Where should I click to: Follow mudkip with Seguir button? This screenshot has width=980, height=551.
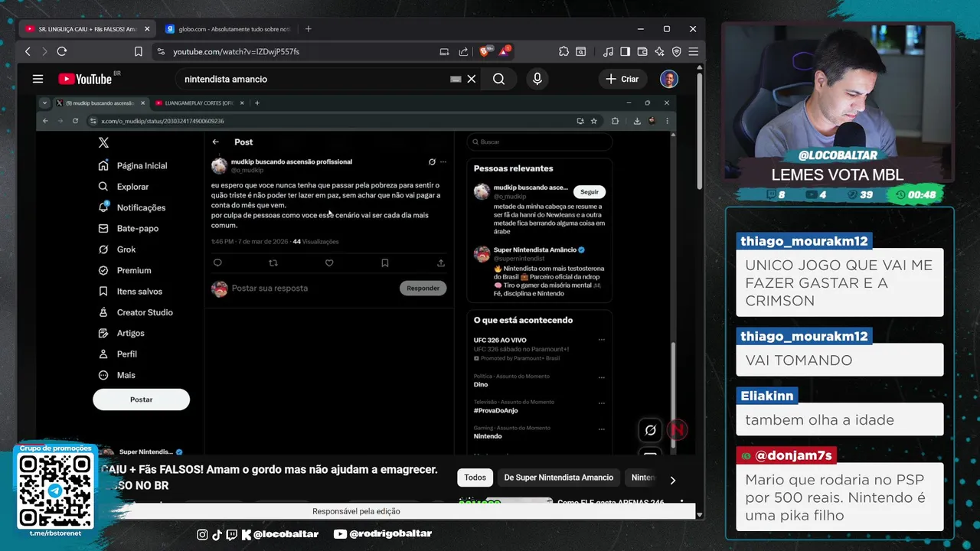click(x=590, y=192)
